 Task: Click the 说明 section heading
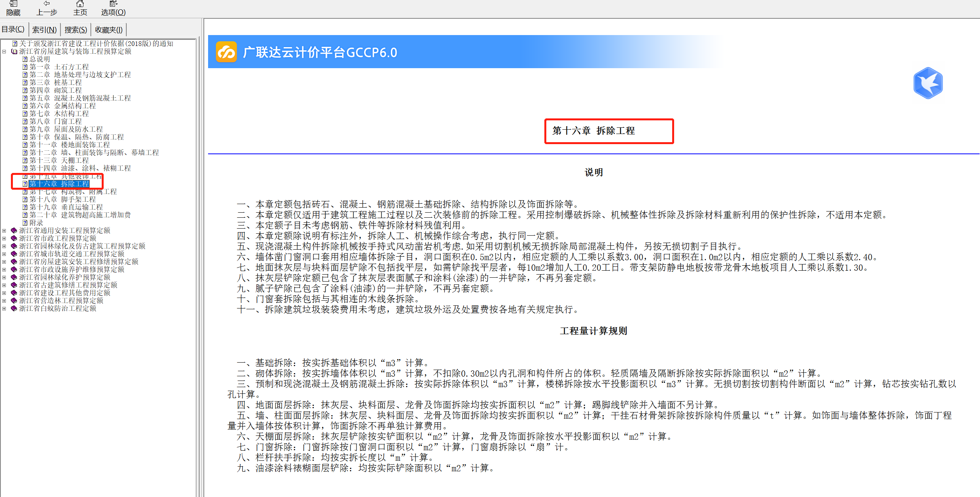[593, 173]
